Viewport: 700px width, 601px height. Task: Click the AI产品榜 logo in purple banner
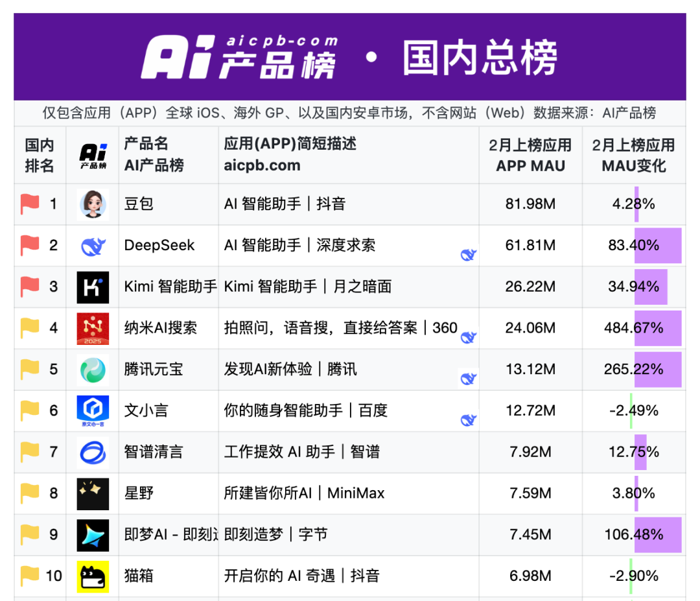pyautogui.click(x=239, y=57)
